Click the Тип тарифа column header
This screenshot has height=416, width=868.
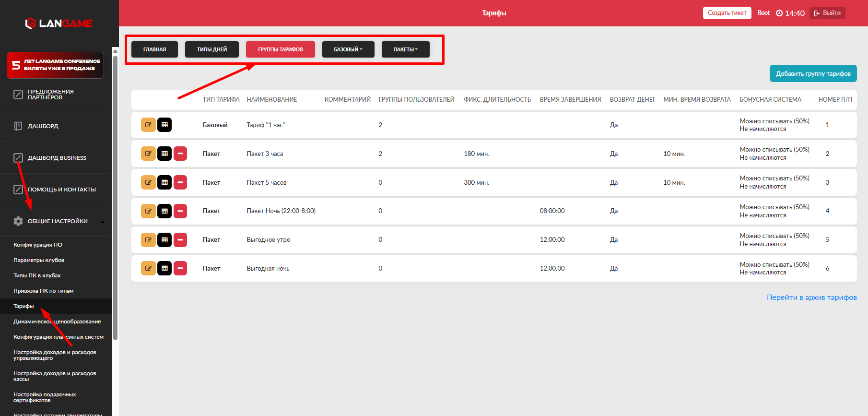[221, 99]
